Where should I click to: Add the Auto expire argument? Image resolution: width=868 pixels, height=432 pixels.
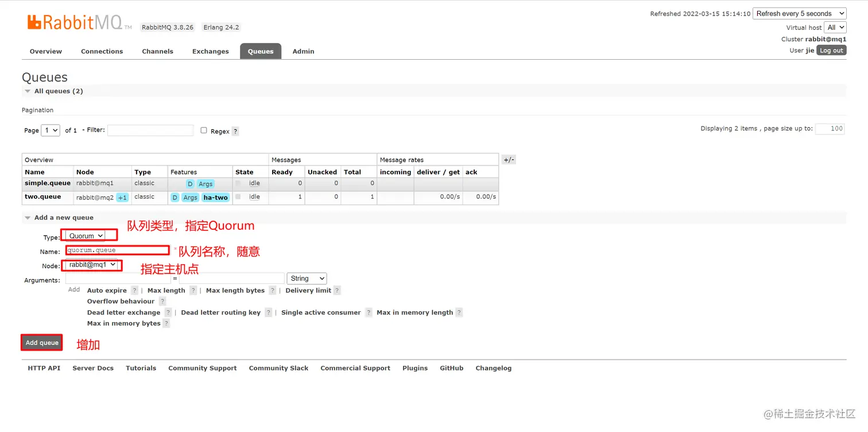(107, 291)
